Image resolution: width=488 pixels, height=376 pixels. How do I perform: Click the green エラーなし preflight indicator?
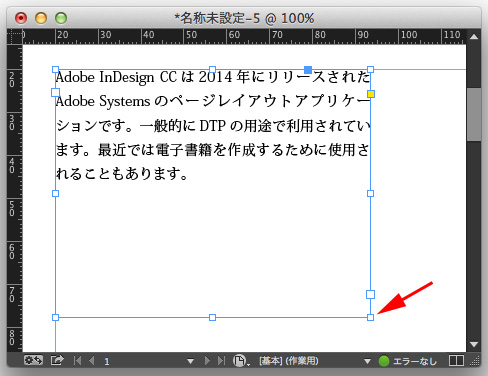[x=384, y=361]
